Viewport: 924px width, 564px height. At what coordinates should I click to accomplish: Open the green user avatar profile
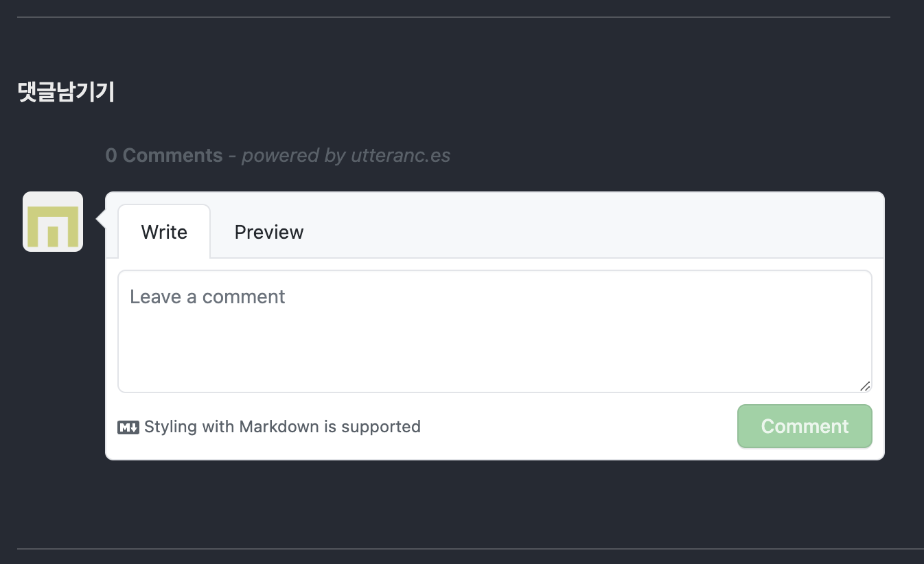[53, 222]
